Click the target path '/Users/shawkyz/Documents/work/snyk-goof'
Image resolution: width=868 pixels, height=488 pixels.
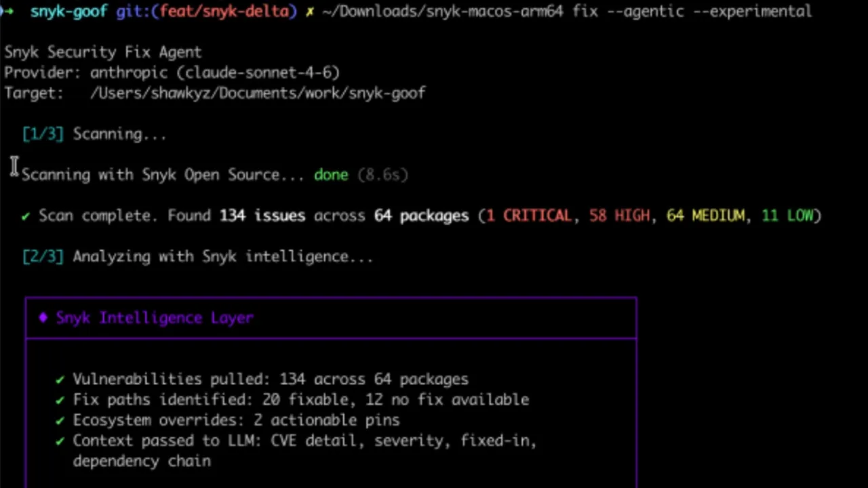[x=258, y=93]
